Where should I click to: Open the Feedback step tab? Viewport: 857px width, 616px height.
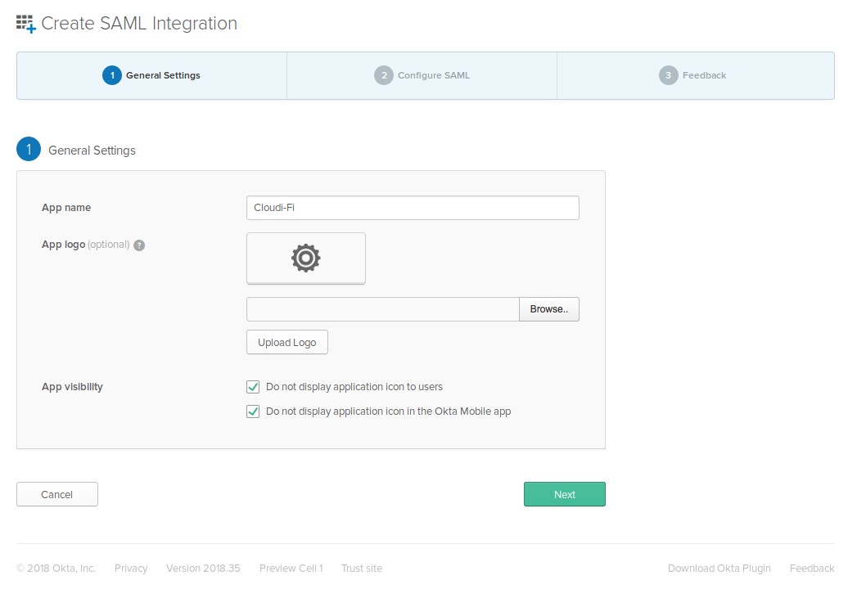coord(695,75)
